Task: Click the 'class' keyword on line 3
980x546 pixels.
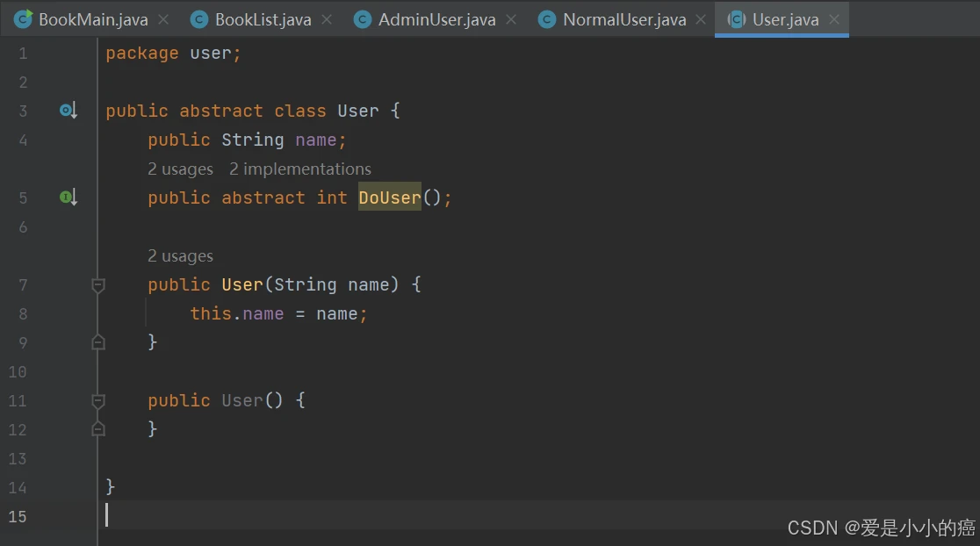Action: point(300,111)
